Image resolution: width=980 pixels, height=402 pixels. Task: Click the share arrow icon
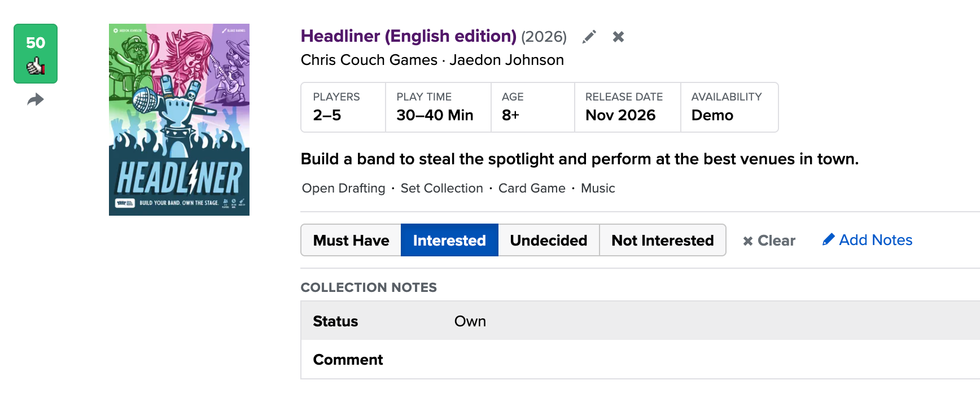point(36,100)
